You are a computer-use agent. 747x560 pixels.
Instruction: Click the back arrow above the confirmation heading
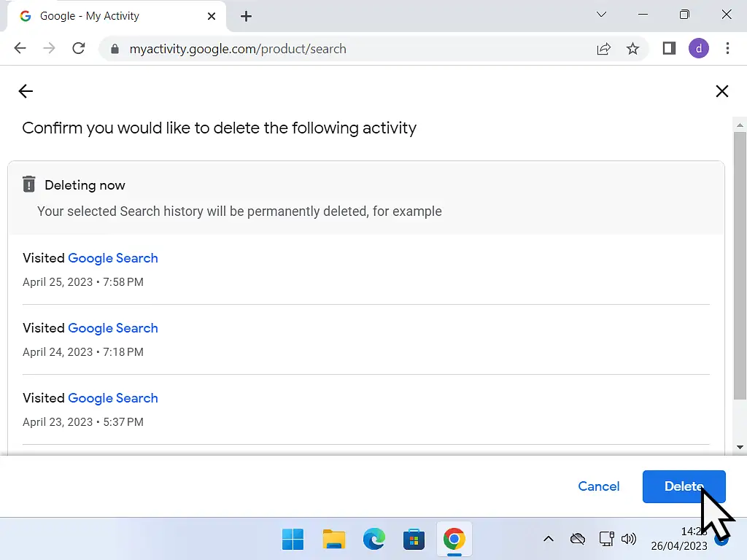(25, 91)
